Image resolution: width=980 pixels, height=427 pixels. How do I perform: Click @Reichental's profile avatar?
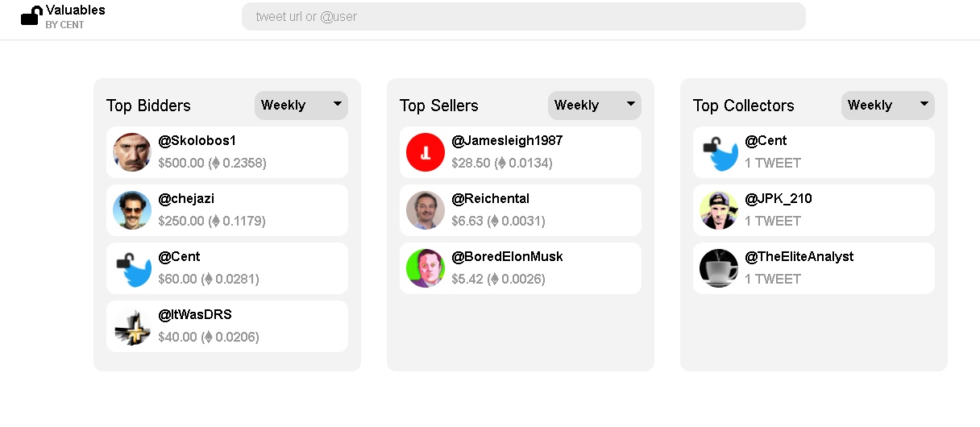(x=426, y=210)
